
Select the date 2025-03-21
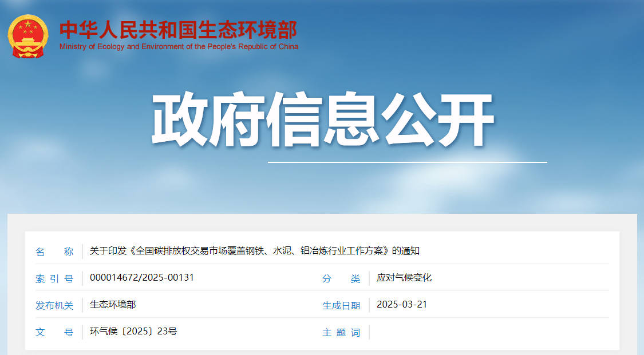(402, 305)
